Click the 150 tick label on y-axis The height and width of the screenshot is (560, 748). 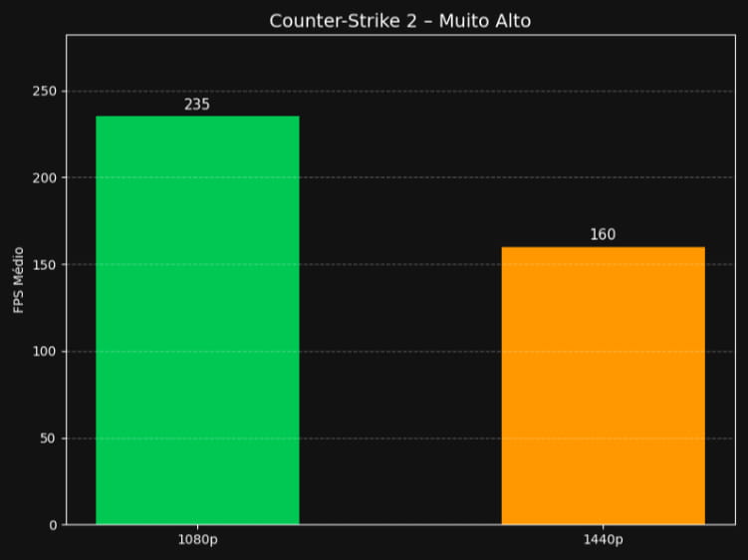(47, 265)
